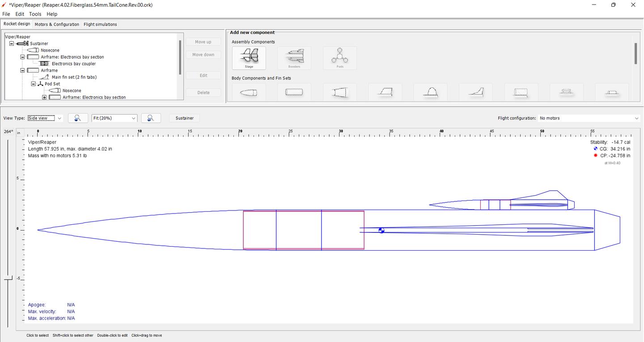Collapse the Airframe: Electronics bay section node

coord(22,57)
